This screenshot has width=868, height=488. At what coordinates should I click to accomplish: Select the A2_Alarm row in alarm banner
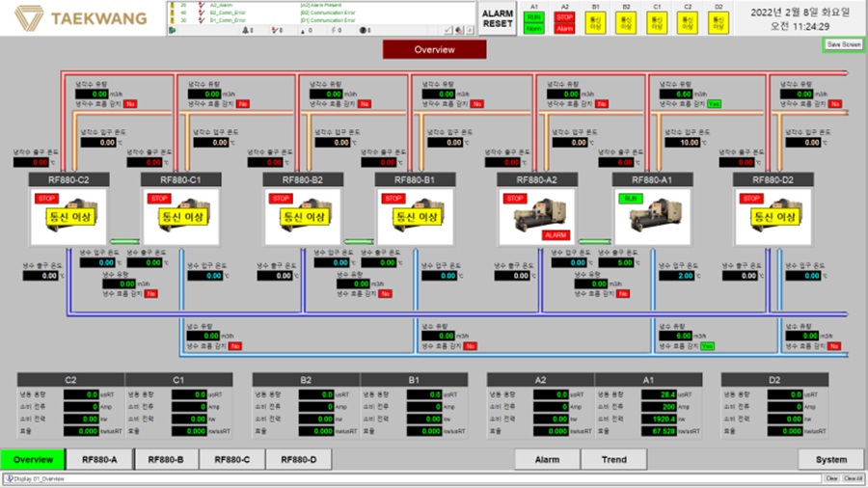[x=321, y=5]
